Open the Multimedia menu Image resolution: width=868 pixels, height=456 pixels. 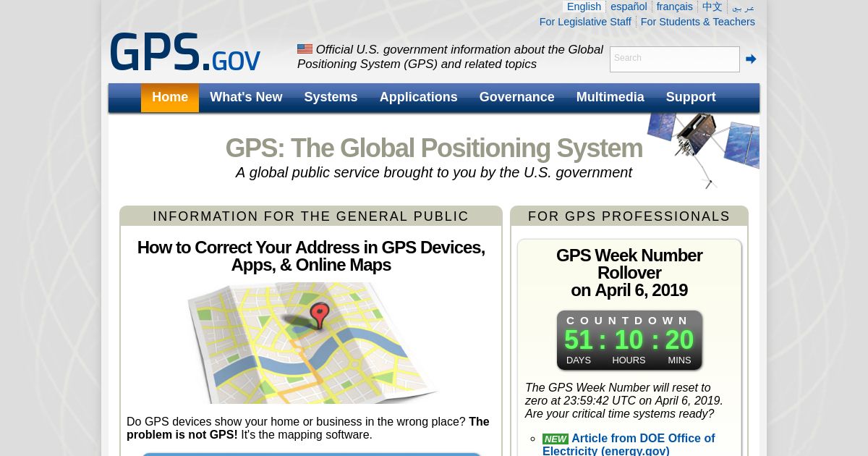610,97
